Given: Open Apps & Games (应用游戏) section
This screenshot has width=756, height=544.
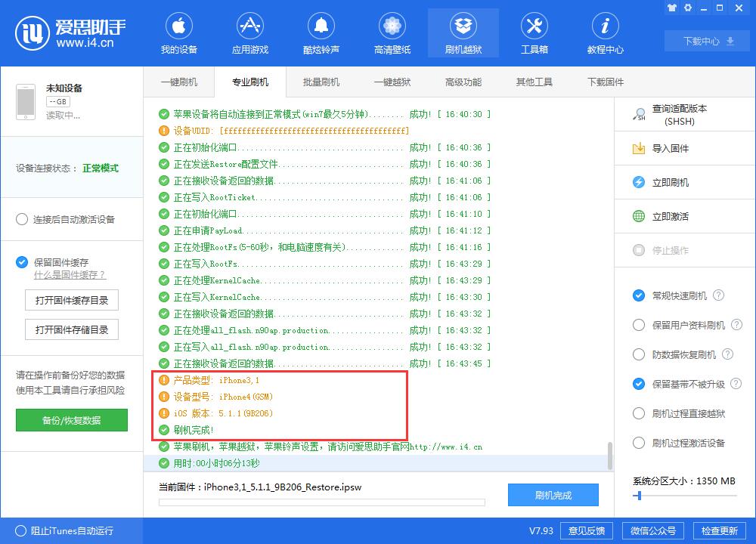Looking at the screenshot, I should coord(249,34).
